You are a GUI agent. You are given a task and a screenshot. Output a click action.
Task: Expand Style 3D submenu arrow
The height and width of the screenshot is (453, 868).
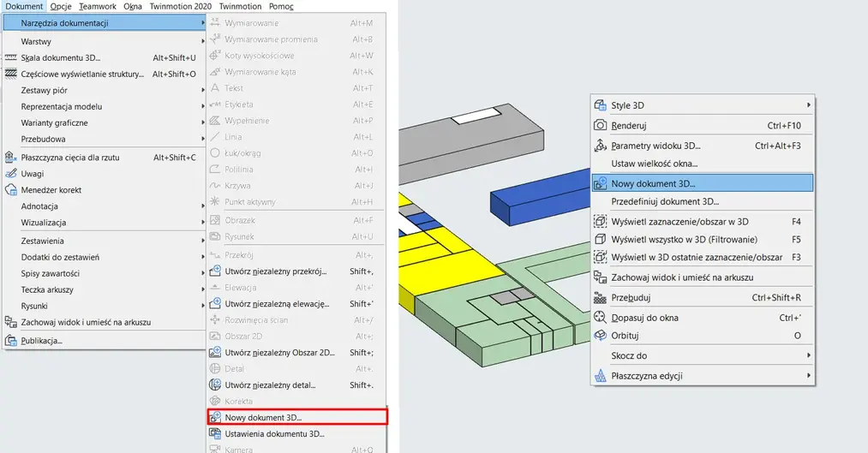[809, 105]
